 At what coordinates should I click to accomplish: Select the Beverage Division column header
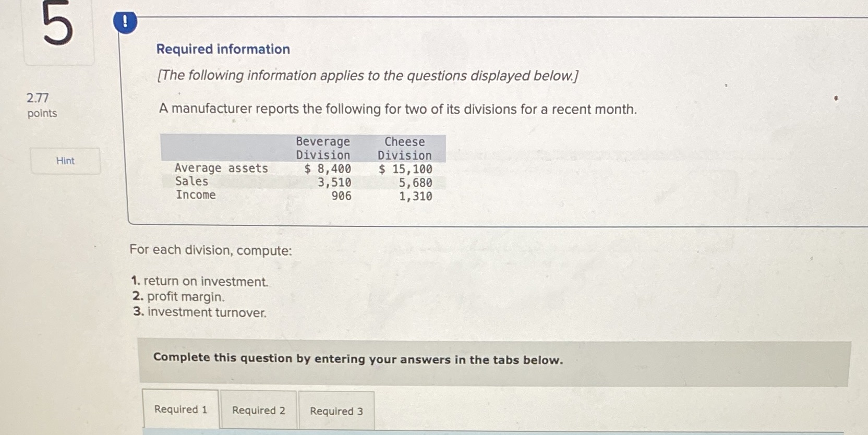(x=322, y=149)
